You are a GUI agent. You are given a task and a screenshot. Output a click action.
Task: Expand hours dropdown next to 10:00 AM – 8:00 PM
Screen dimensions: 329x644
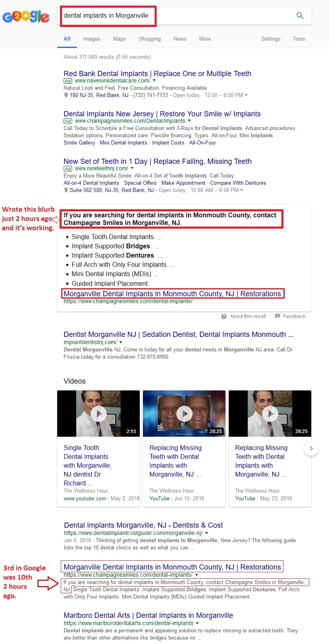point(242,190)
